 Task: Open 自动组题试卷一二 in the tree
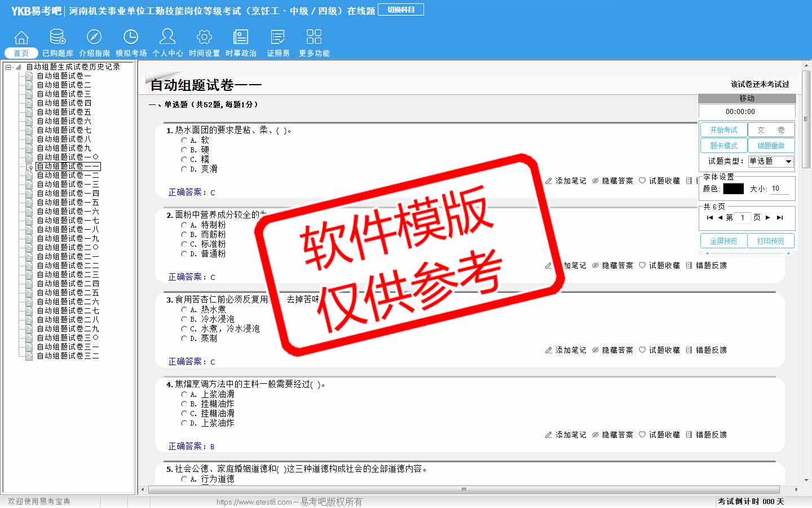pos(68,175)
